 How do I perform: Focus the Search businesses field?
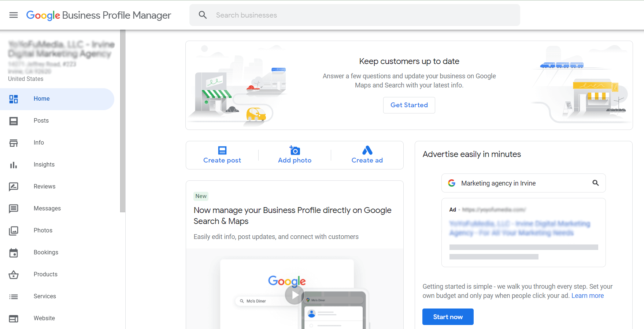355,15
